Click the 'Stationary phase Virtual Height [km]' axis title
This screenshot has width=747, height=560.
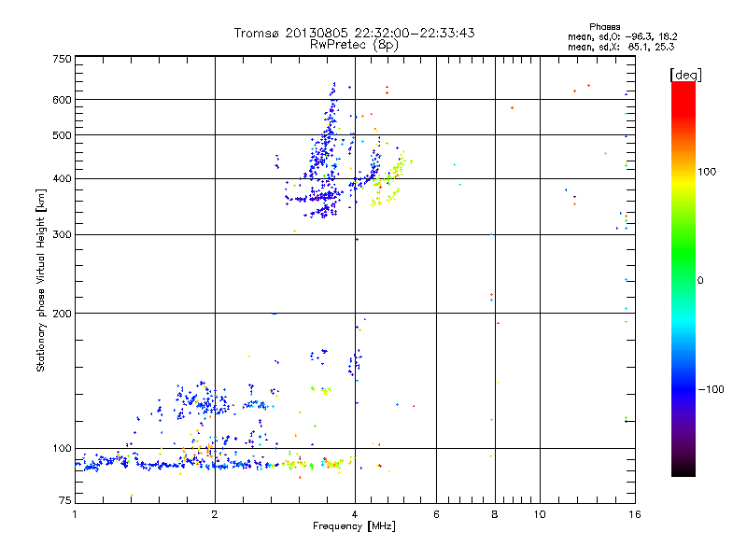[x=41, y=281]
